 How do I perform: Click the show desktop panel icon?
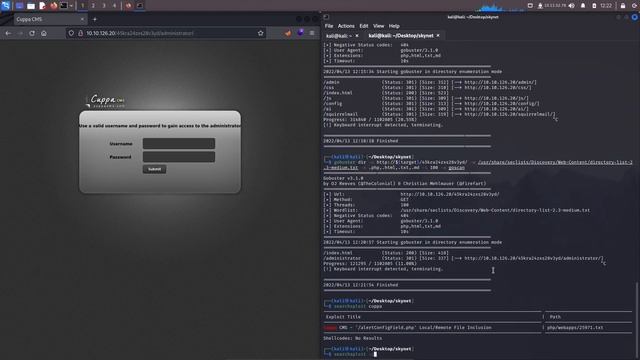(x=19, y=6)
